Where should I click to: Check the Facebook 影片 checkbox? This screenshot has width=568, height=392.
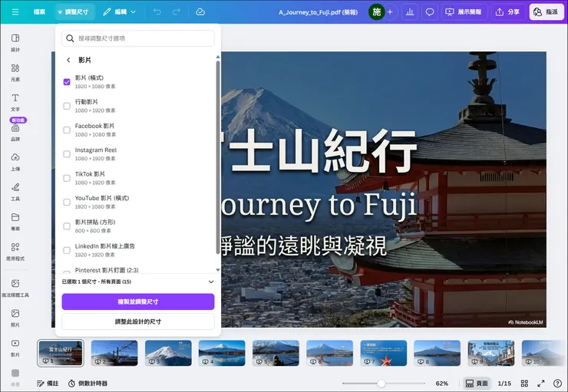pyautogui.click(x=67, y=130)
